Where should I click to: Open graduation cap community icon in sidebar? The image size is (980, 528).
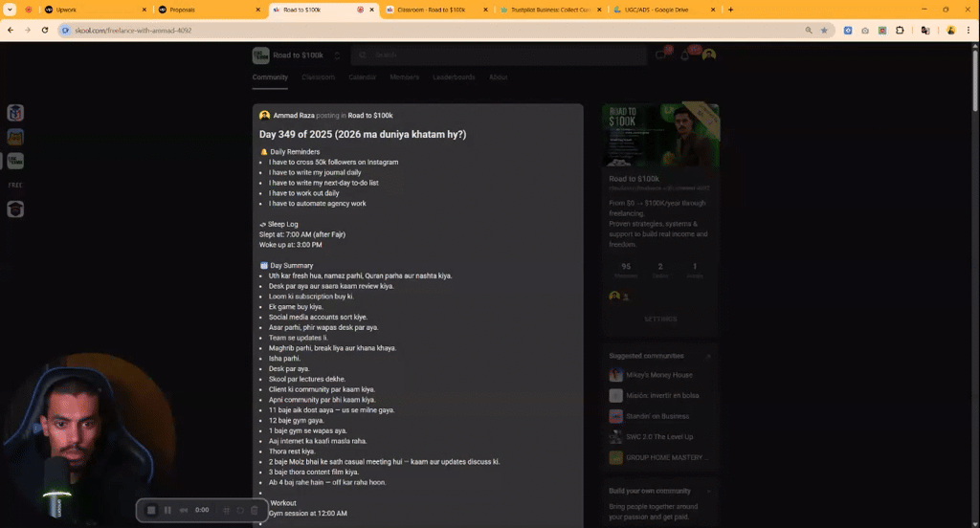click(x=15, y=209)
